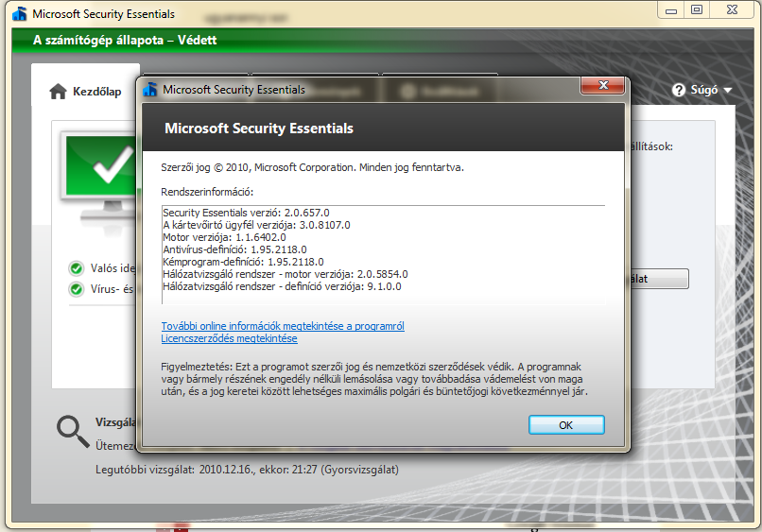Click the 'Szerzői jog © 2010' copyright text
This screenshot has width=762, height=532.
click(x=313, y=167)
